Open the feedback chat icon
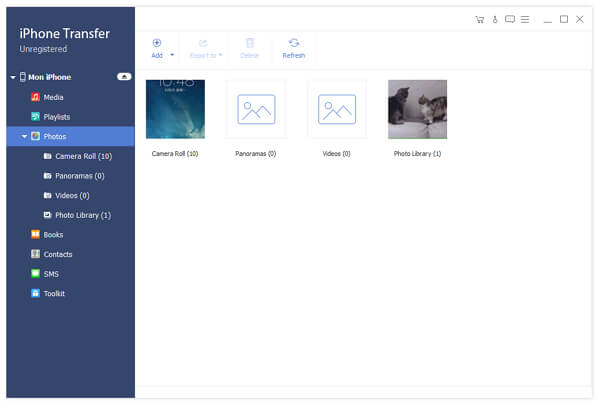This screenshot has height=406, width=600. point(510,19)
